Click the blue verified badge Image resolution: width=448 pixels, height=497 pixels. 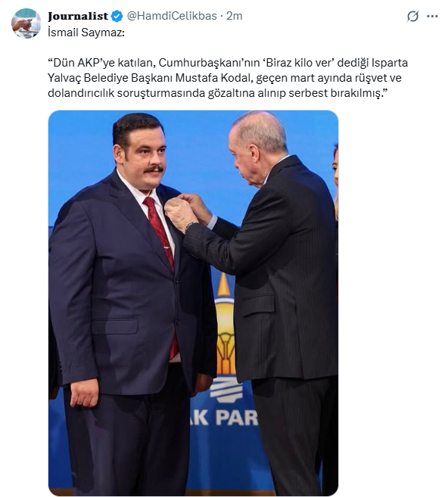pos(117,16)
